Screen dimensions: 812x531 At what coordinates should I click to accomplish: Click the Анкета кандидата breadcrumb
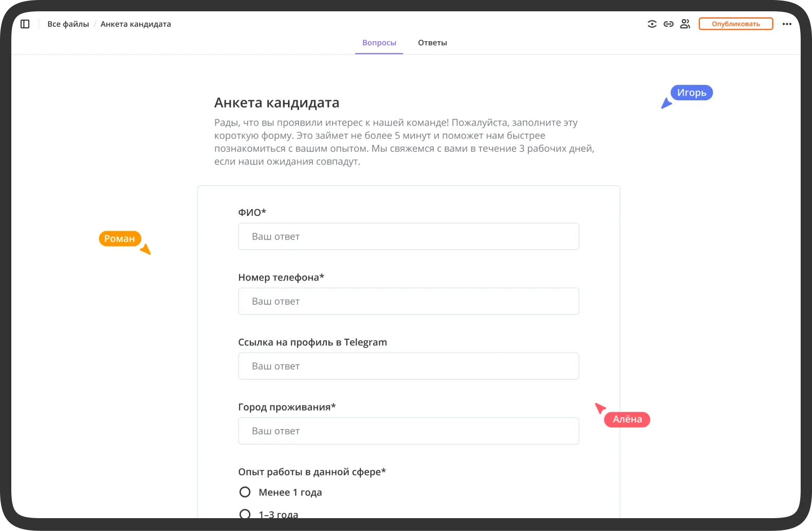[136, 24]
